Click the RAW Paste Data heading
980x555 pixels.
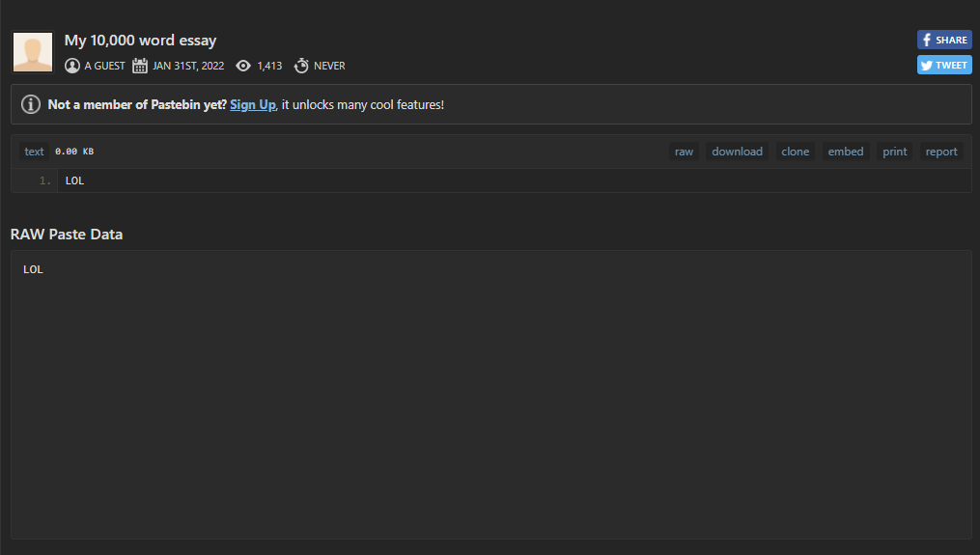tap(67, 235)
